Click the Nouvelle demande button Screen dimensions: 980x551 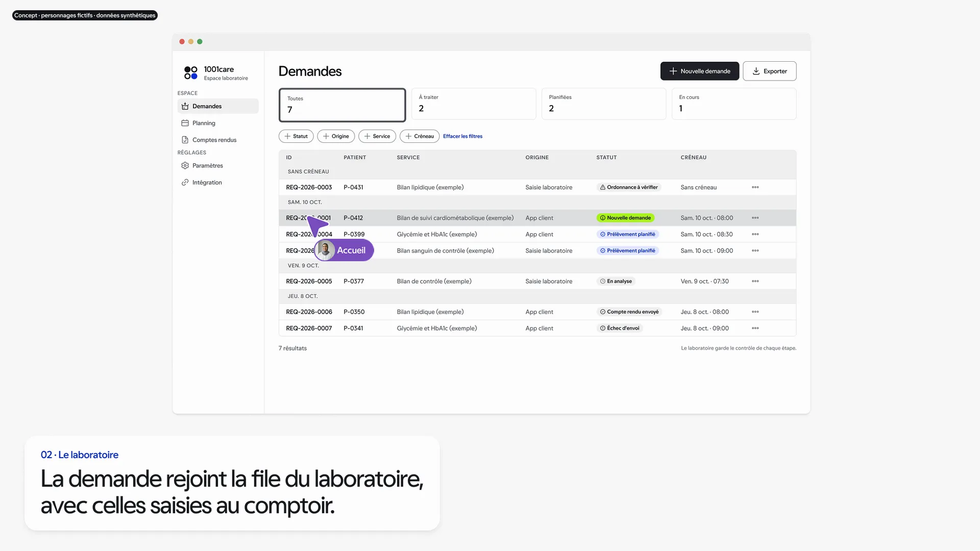click(699, 71)
